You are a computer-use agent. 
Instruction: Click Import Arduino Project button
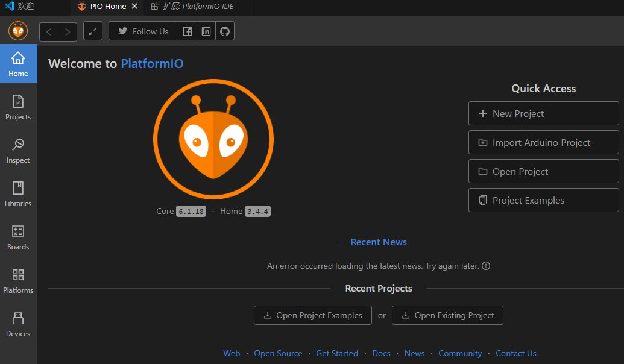click(544, 142)
